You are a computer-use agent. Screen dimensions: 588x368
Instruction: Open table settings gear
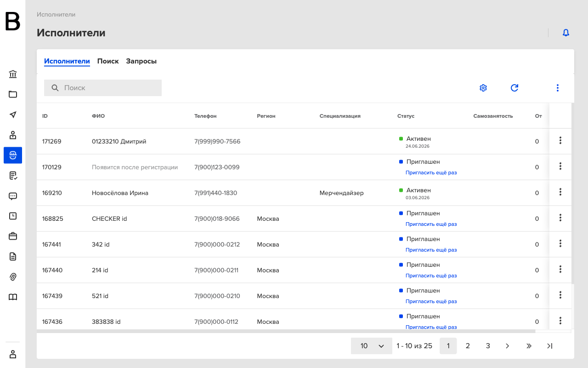[x=483, y=88]
